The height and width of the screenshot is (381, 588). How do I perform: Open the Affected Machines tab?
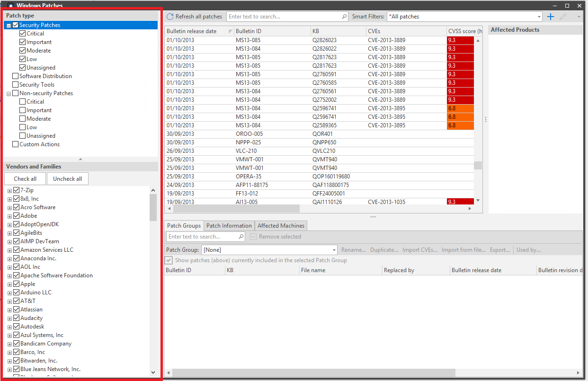pos(281,226)
